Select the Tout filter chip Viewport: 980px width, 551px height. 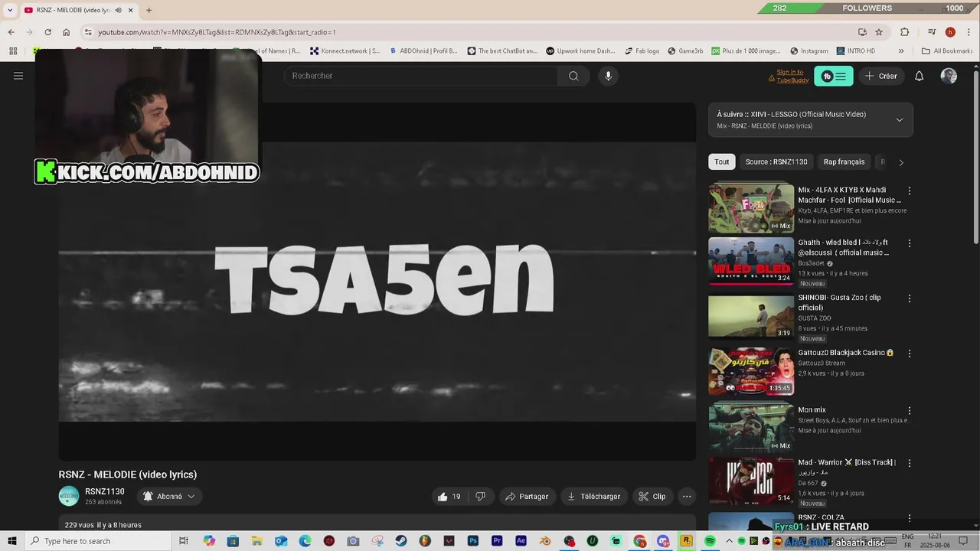(x=722, y=162)
